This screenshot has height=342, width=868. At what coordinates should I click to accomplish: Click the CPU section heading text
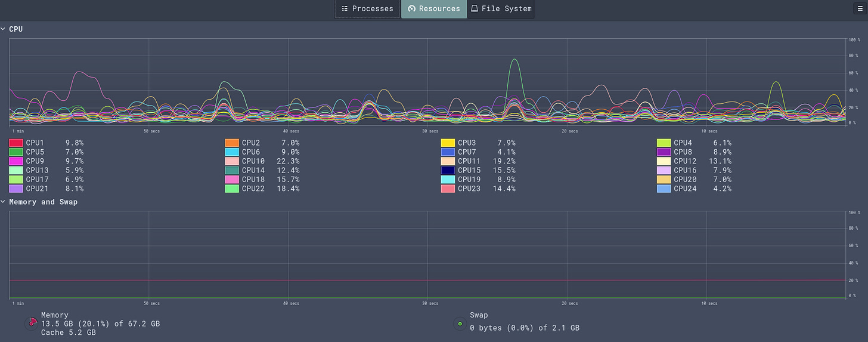tap(16, 29)
